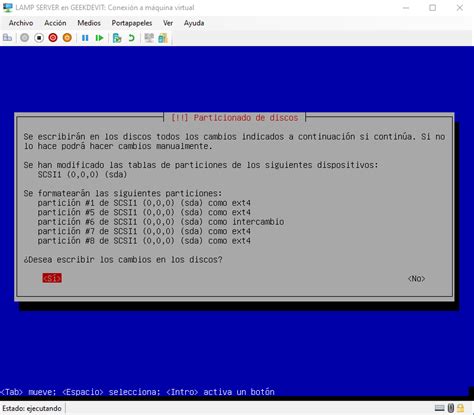
Task: Open the Acción menu
Action: click(55, 23)
